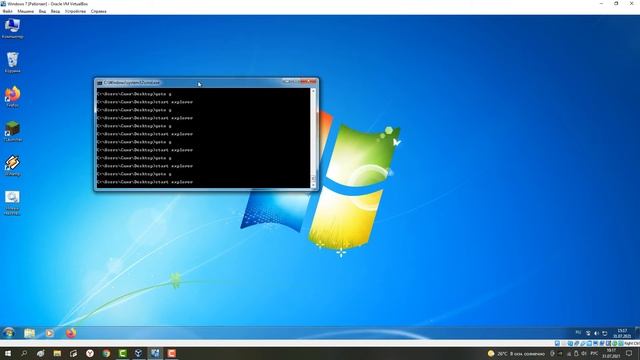Select the Компьютер desktop icon

(12, 28)
